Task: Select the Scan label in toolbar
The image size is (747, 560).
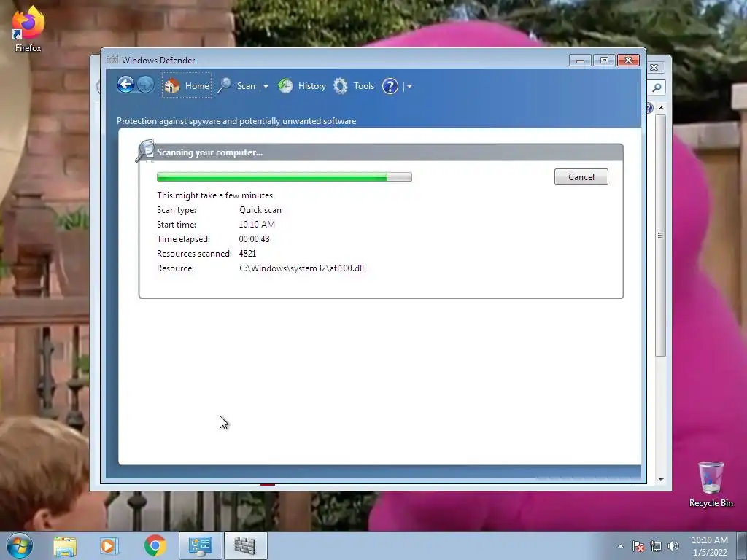Action: click(246, 86)
